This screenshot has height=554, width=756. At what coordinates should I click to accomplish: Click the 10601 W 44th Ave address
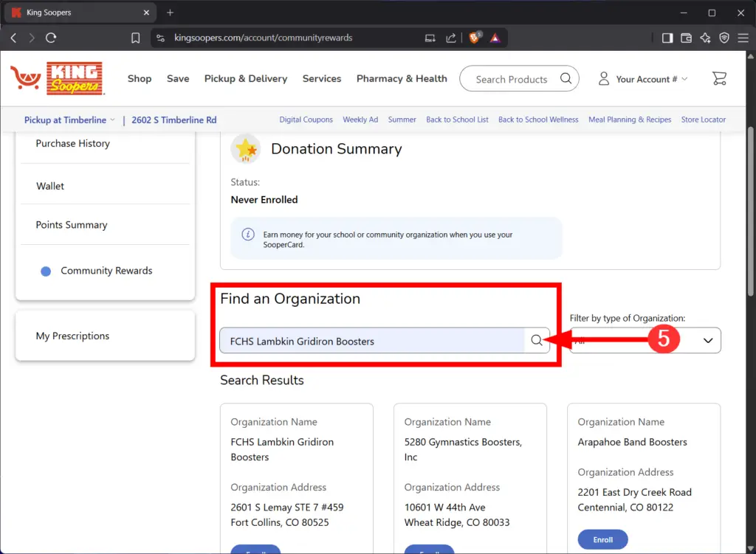tap(456, 515)
